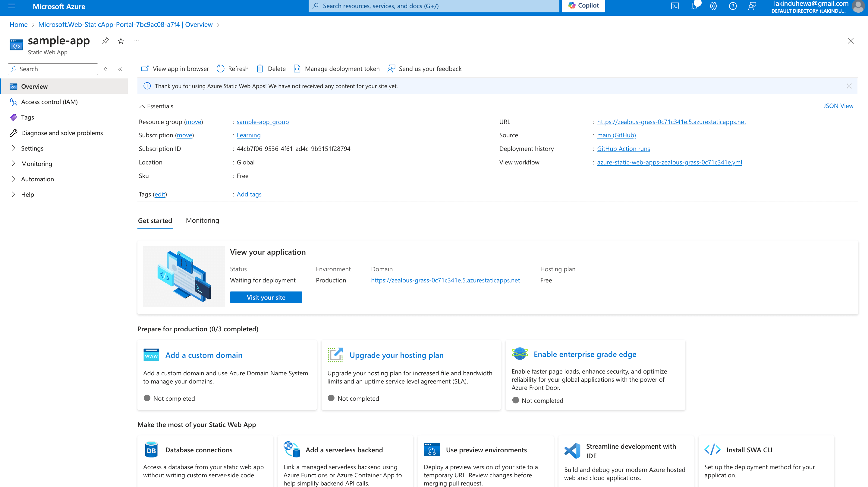Open Access control (IAM) menu item
868x487 pixels.
tap(49, 102)
